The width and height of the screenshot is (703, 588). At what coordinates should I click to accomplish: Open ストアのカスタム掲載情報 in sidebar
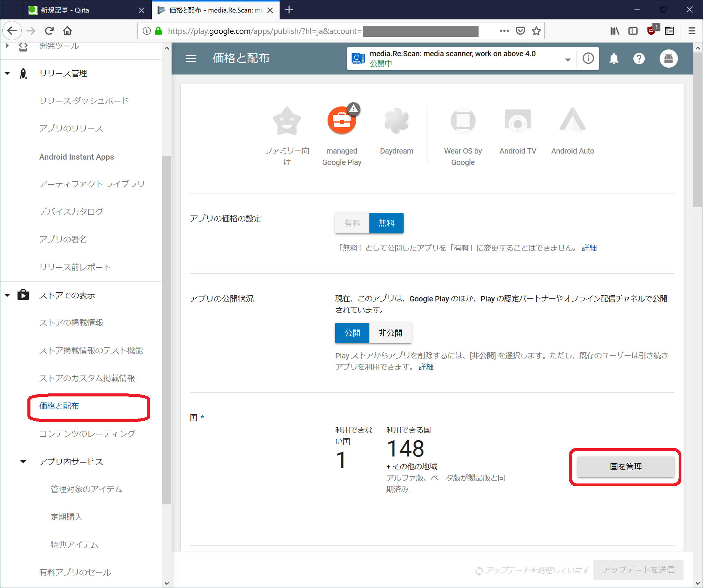tap(87, 378)
